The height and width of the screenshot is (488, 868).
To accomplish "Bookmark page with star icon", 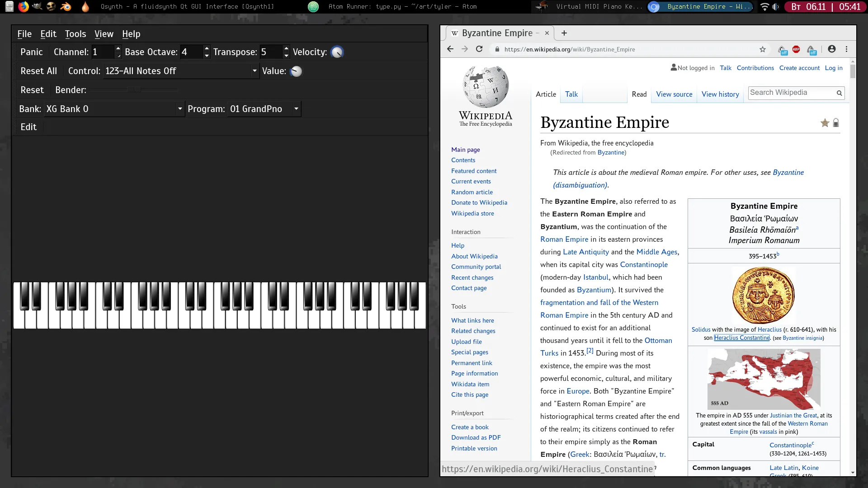I will 763,49.
